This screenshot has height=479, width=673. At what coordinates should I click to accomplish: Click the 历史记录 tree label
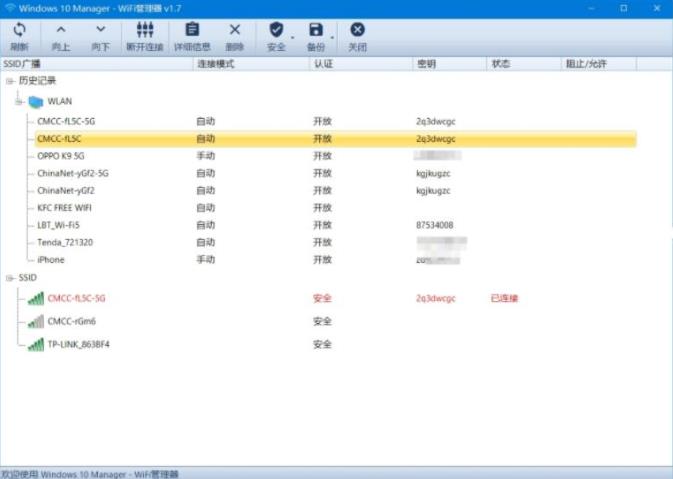pos(37,81)
